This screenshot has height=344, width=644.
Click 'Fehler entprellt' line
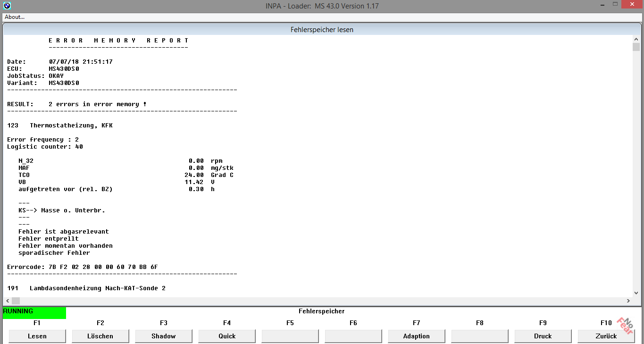pos(49,239)
